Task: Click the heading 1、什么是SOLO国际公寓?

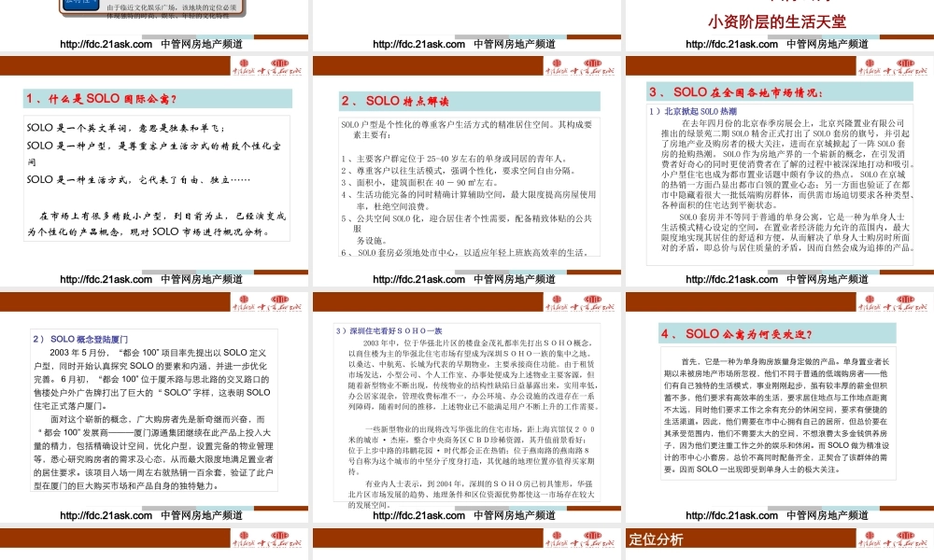Action: pyautogui.click(x=101, y=99)
